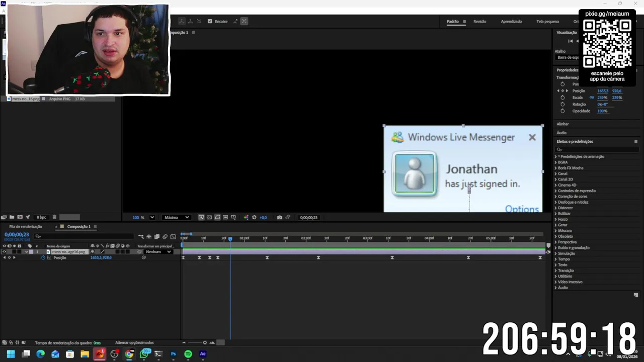Toggle the Escala stopwatch in Properties panel
The width and height of the screenshot is (644, 362).
(562, 98)
